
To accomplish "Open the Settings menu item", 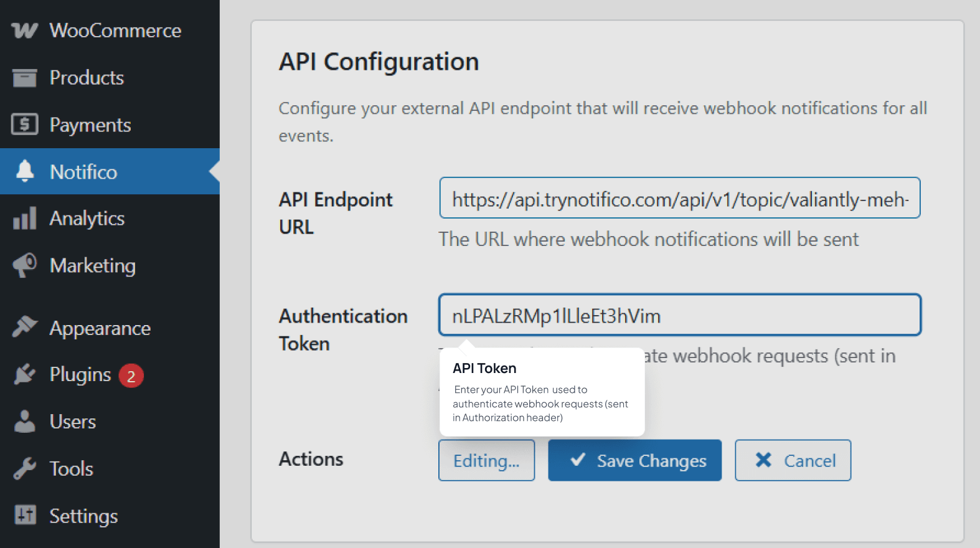I will pyautogui.click(x=110, y=516).
